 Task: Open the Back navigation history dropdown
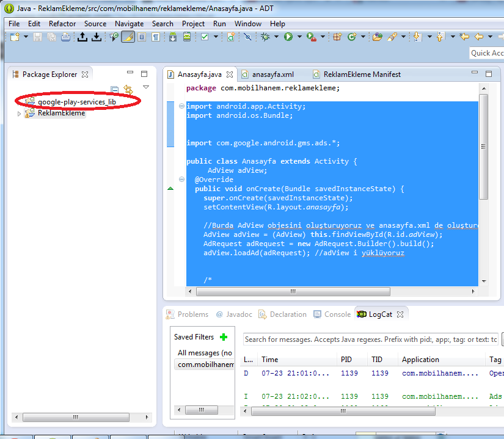coord(490,37)
